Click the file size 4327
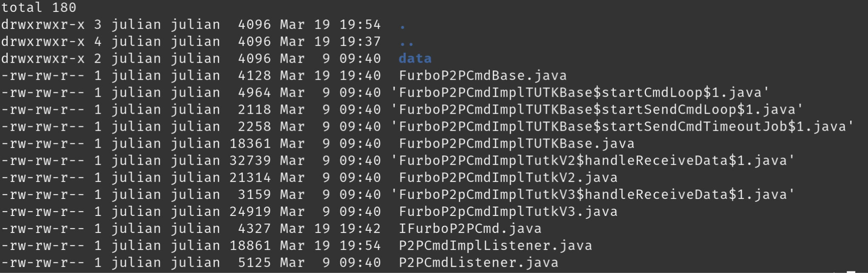 pos(254,229)
